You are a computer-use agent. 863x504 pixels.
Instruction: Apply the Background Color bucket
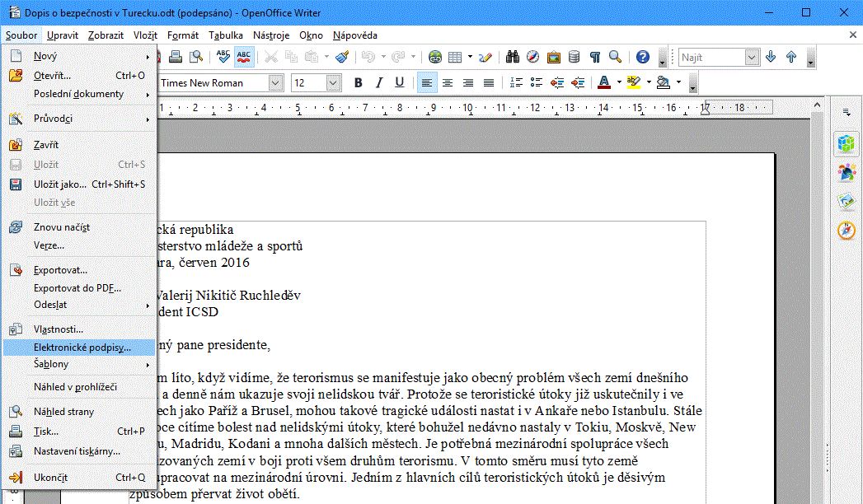[664, 82]
